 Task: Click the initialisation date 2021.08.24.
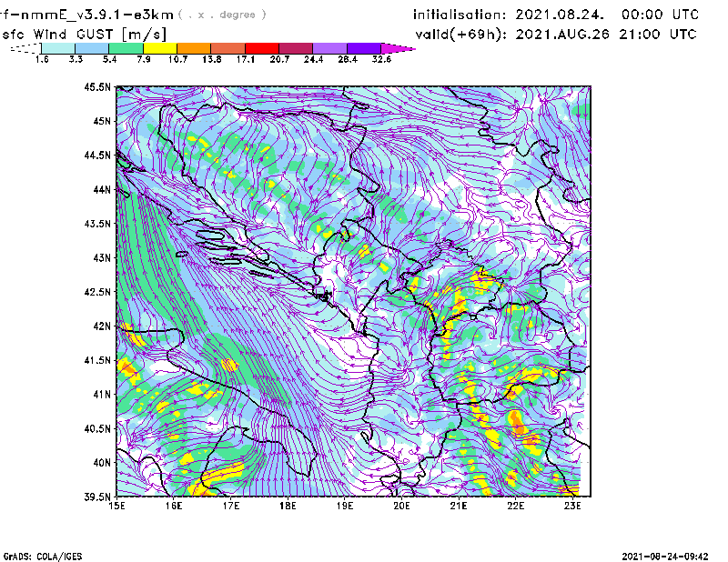560,15
